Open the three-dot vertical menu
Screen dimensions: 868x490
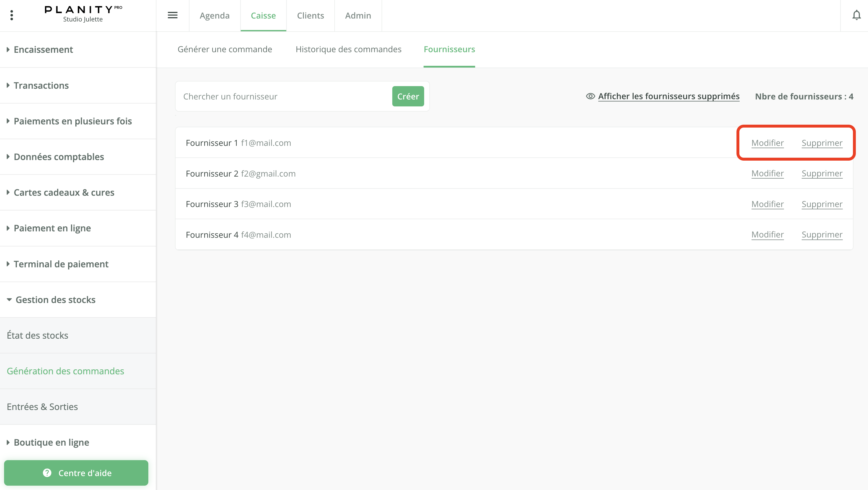(x=12, y=15)
